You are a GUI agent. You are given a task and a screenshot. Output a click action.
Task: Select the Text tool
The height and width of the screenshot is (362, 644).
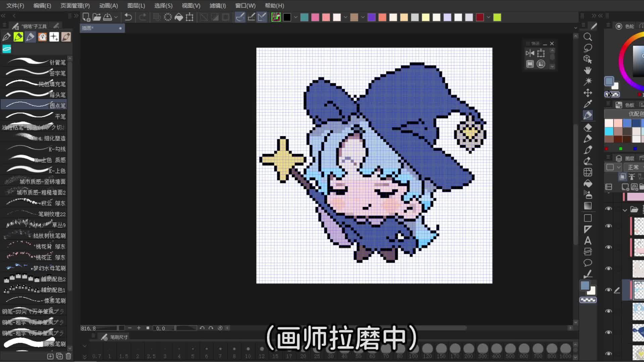588,241
